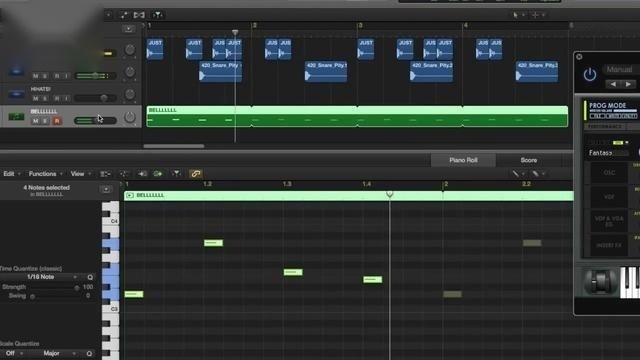Go to previous plugin preset
Screen dimensions: 640x360
pyautogui.click(x=613, y=84)
